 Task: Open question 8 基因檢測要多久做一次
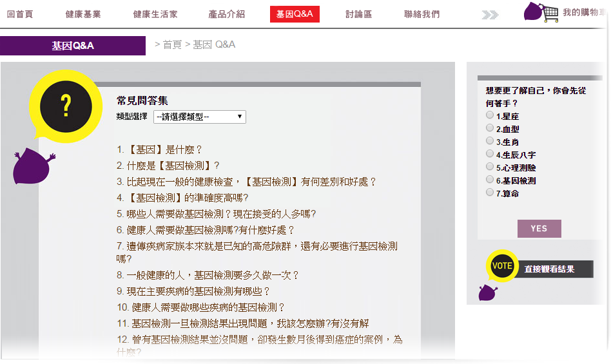point(208,275)
